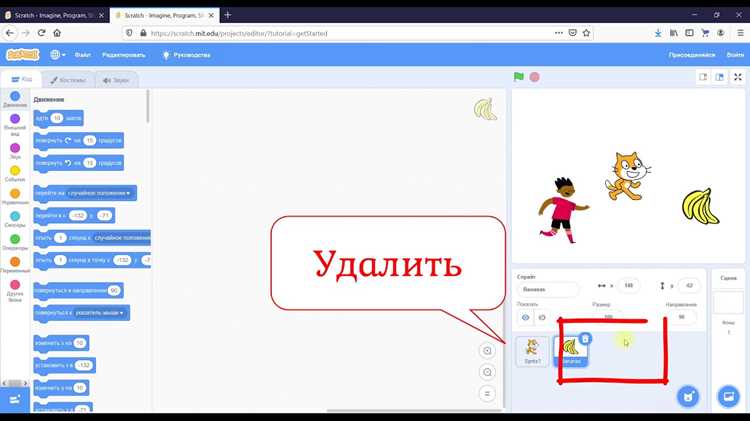
Task: Open the Sensing block category
Action: point(15,220)
